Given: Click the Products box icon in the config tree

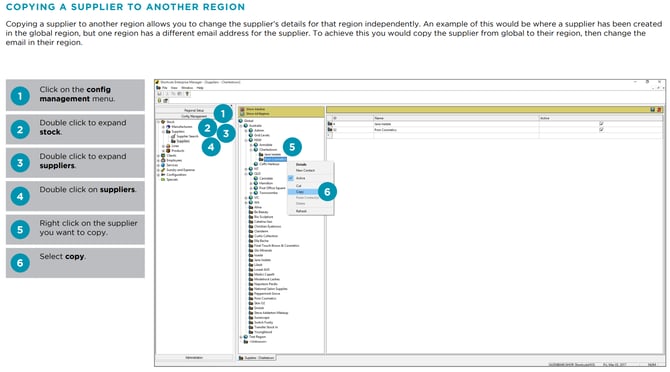Looking at the screenshot, I should tap(168, 151).
